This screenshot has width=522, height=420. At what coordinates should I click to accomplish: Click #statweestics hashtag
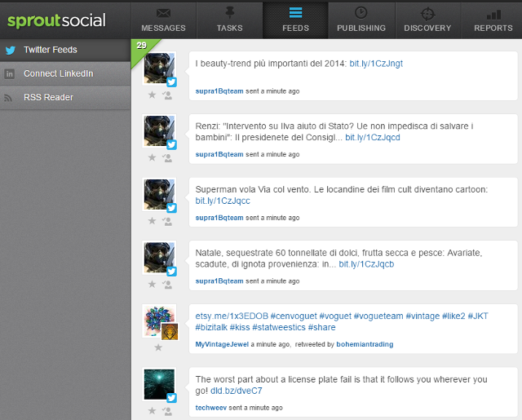[x=279, y=328]
